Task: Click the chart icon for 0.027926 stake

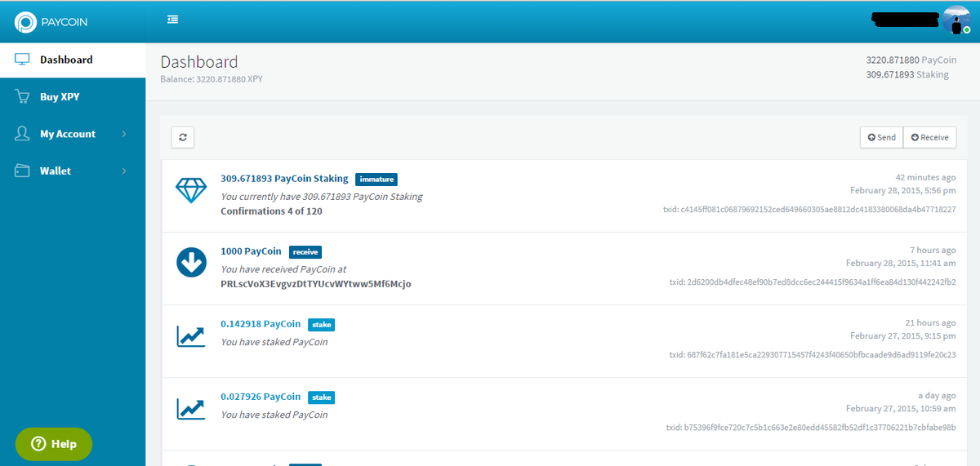Action: pyautogui.click(x=191, y=408)
